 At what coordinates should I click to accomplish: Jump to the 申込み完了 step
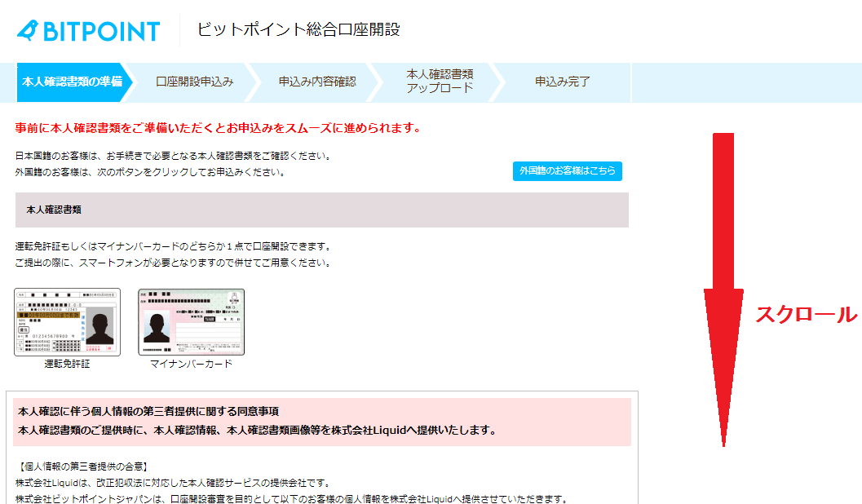[562, 82]
